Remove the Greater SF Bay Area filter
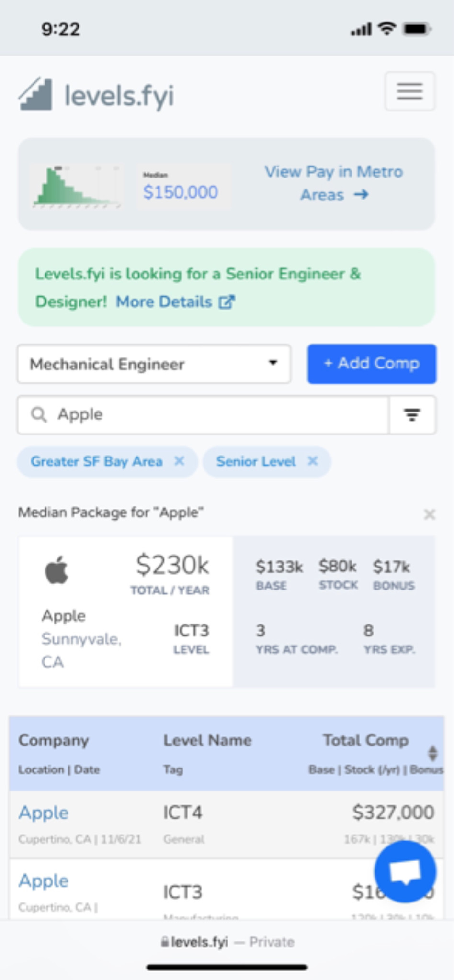Viewport: 454px width, 980px height. [x=179, y=461]
